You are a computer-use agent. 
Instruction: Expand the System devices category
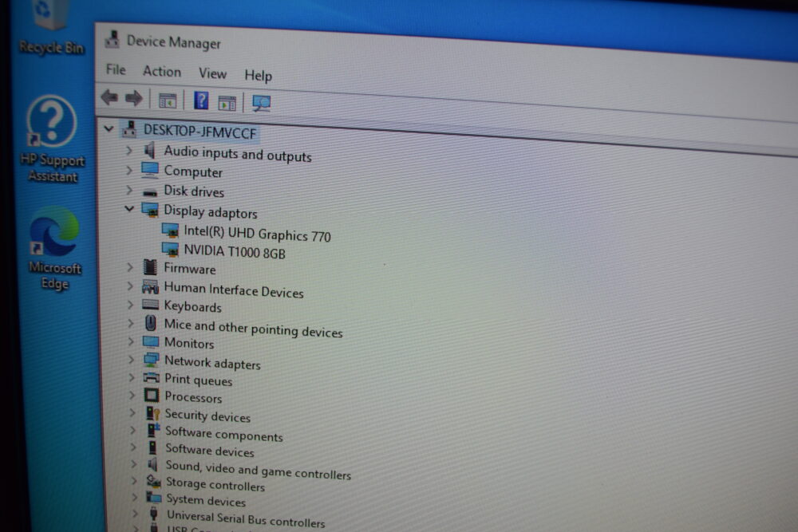[x=135, y=497]
